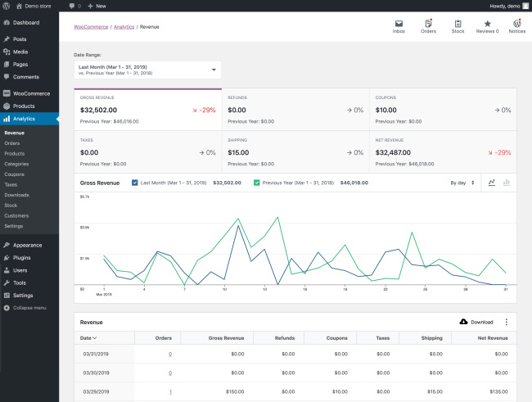Click the New content plus button
The width and height of the screenshot is (532, 402).
(97, 6)
